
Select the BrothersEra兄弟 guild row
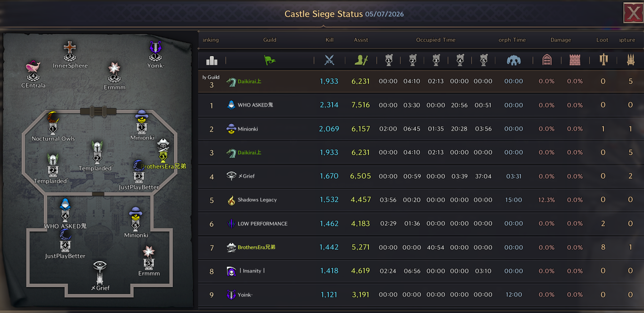click(421, 247)
